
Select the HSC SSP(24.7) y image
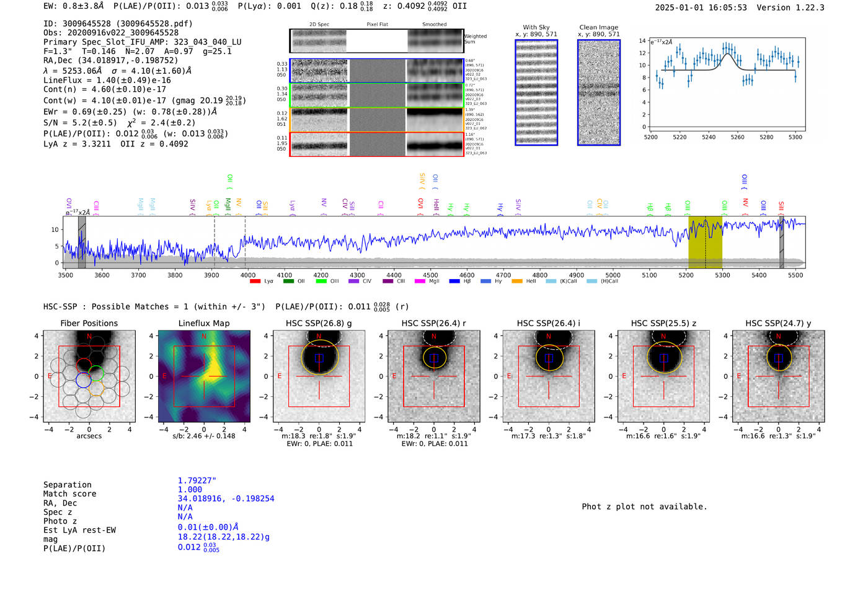tap(779, 376)
